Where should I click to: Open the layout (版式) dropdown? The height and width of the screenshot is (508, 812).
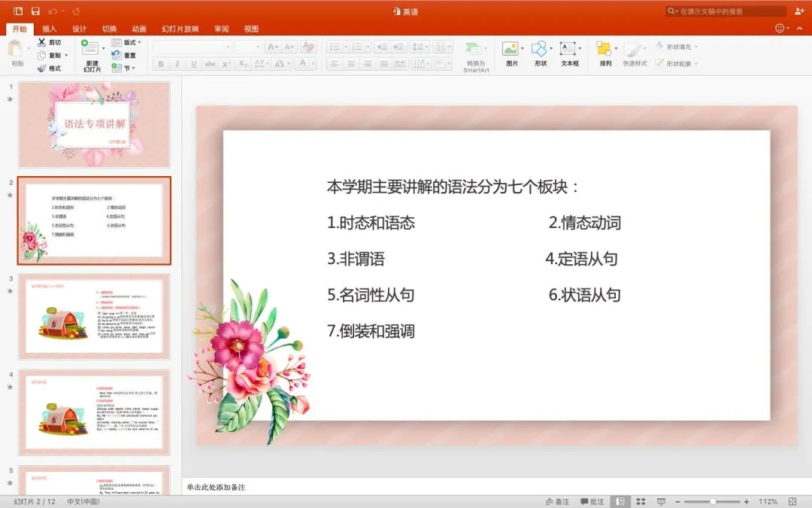[x=126, y=42]
